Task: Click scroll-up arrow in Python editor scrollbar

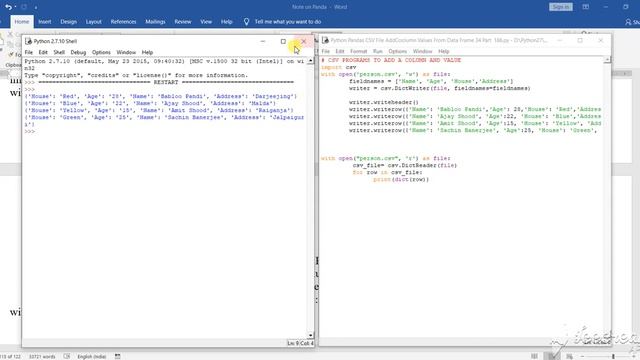Action: point(607,60)
